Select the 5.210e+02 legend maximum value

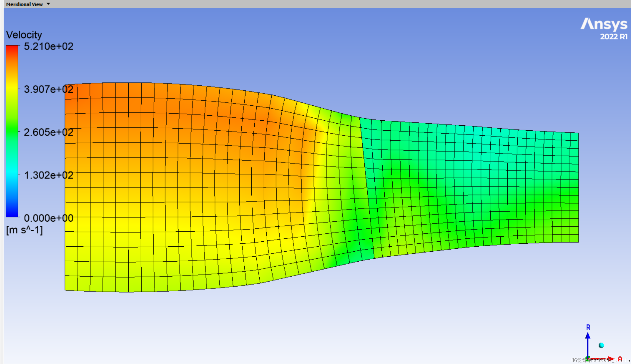pyautogui.click(x=49, y=47)
